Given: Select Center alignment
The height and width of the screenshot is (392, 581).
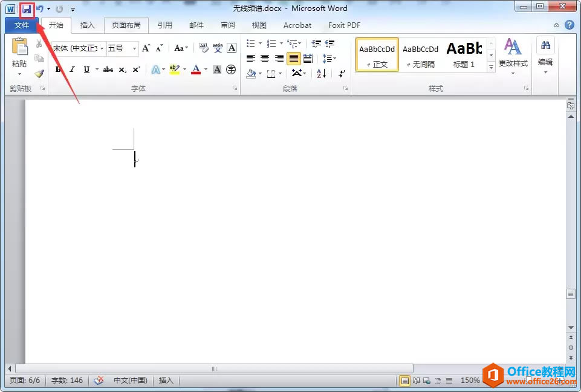Looking at the screenshot, I should [x=265, y=59].
